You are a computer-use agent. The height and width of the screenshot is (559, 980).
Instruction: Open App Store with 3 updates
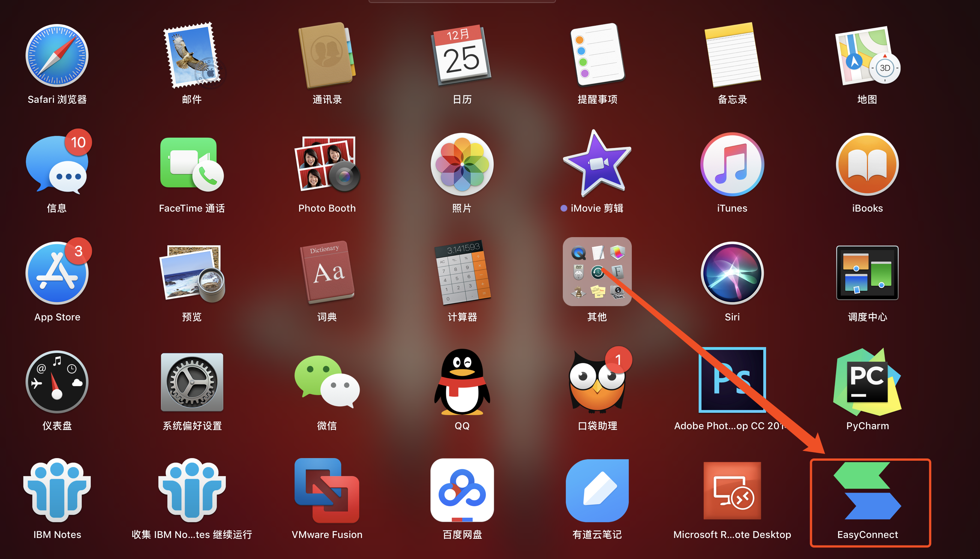57,273
